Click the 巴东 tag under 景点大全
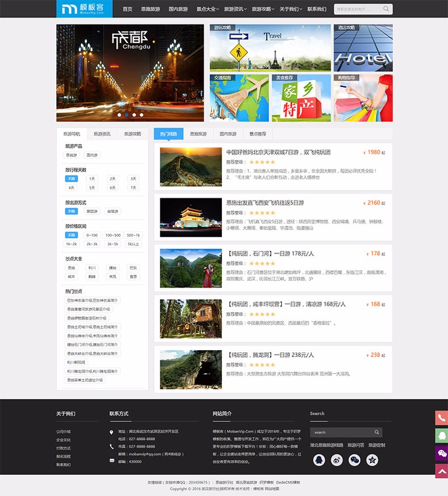This screenshot has width=448, height=496. 133,268
